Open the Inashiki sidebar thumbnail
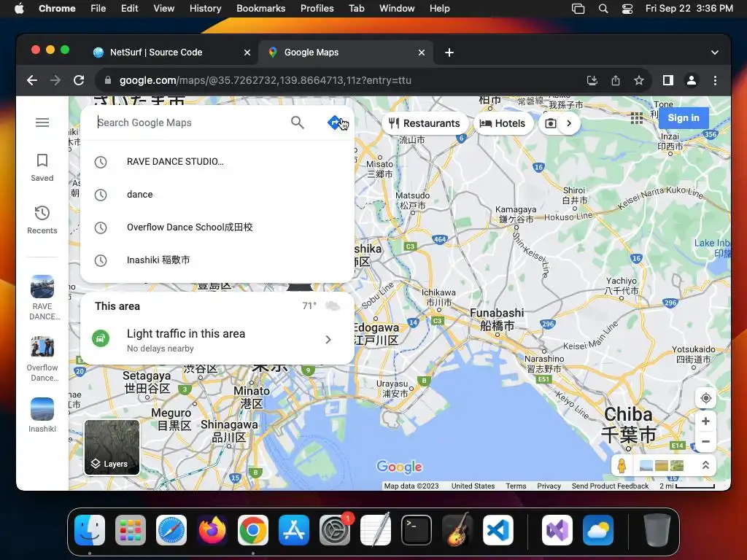This screenshot has width=747, height=560. [x=42, y=415]
